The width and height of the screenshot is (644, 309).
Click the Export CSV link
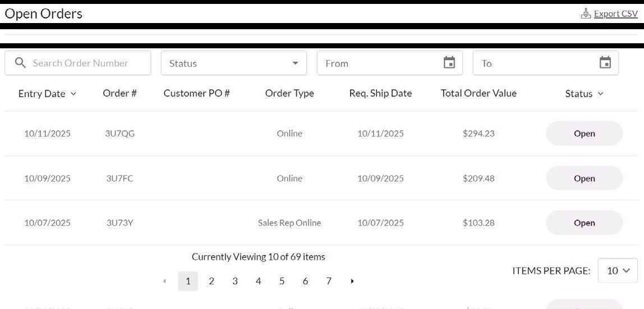tap(615, 13)
